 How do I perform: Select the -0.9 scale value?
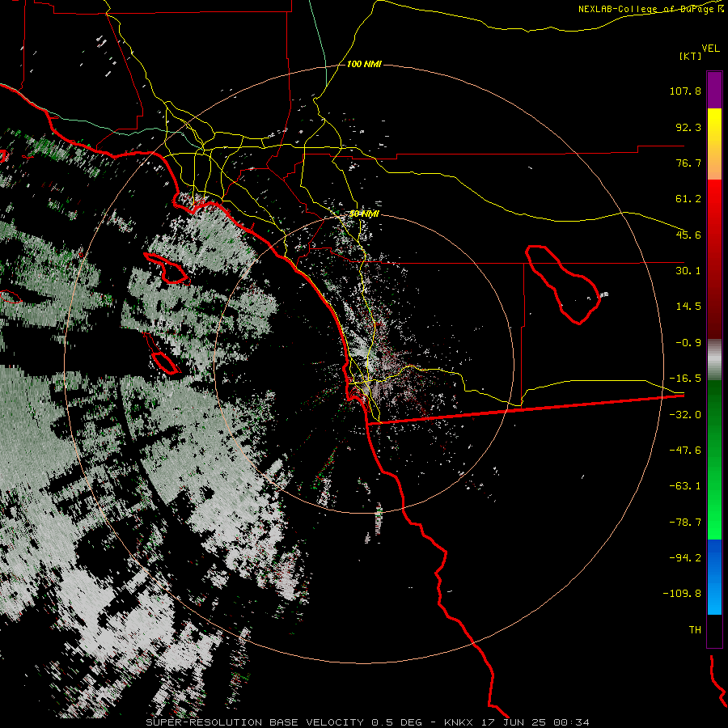pos(688,343)
